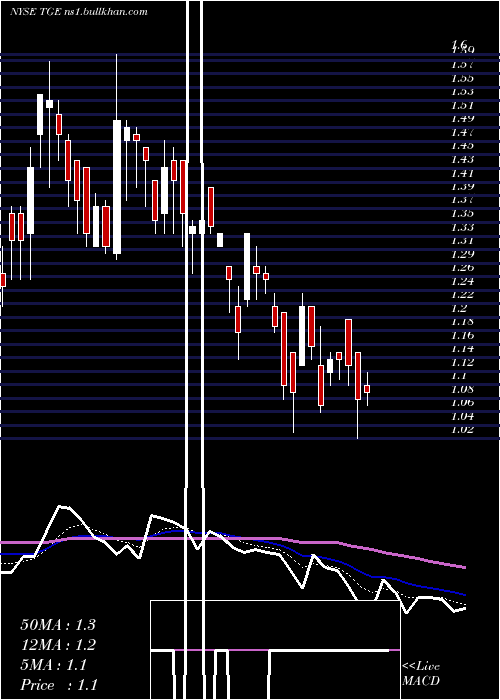Click the 1.18 price axis label

click(x=462, y=321)
